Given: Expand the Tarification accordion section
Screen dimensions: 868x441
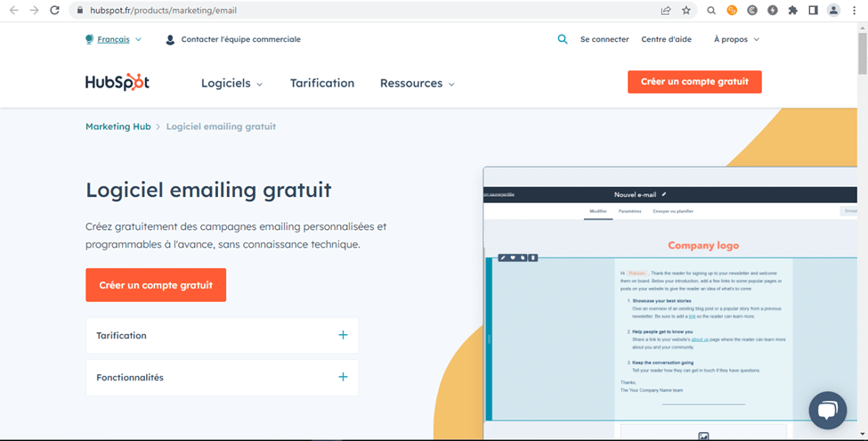Looking at the screenshot, I should click(x=222, y=335).
